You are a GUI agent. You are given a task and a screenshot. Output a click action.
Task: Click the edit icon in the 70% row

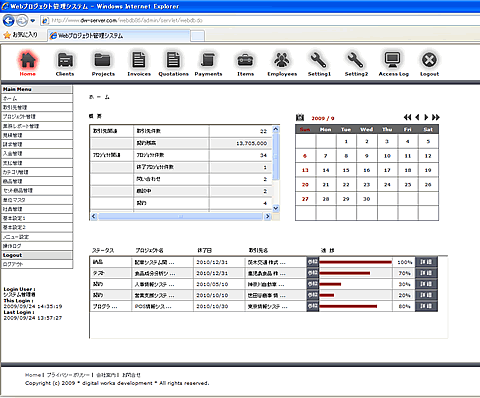pyautogui.click(x=313, y=273)
